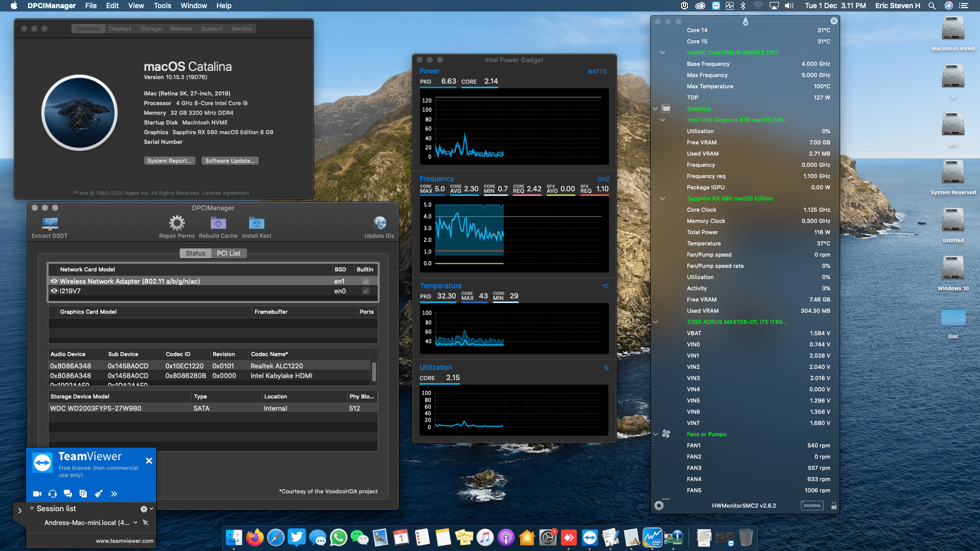Select the Windows 10 drive icon
The image size is (980, 551).
pyautogui.click(x=953, y=268)
